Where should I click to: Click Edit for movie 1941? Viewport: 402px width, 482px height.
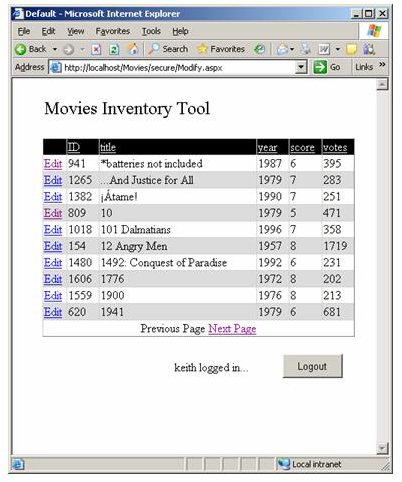[53, 312]
